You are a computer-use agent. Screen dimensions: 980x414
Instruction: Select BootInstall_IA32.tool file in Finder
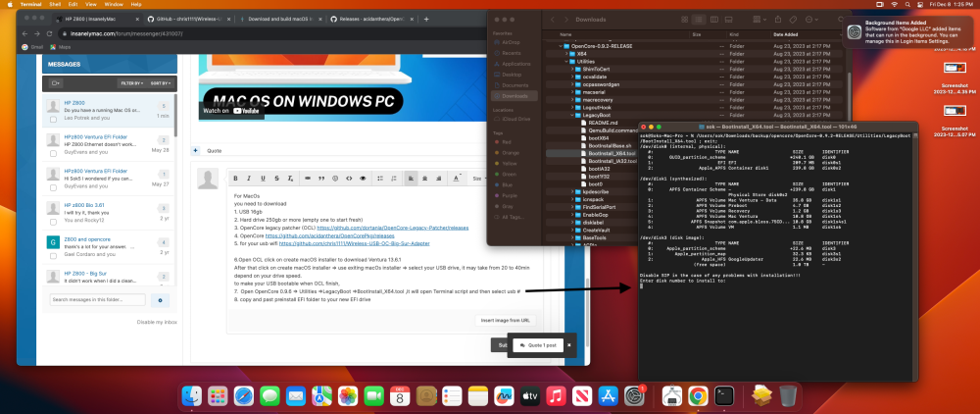click(612, 161)
